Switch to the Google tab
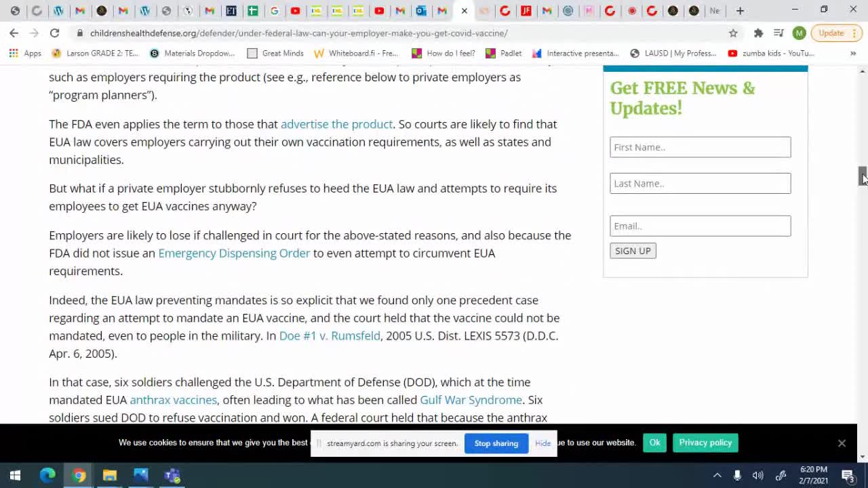Viewport: 868px width, 488px height. click(x=274, y=10)
